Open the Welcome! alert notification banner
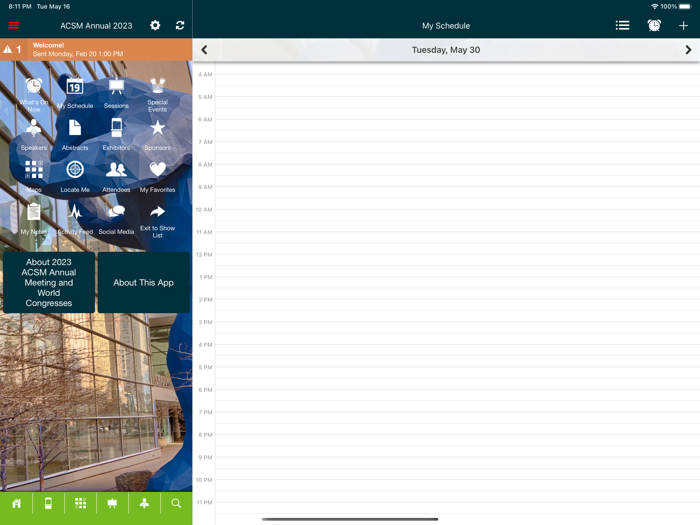 click(x=96, y=50)
